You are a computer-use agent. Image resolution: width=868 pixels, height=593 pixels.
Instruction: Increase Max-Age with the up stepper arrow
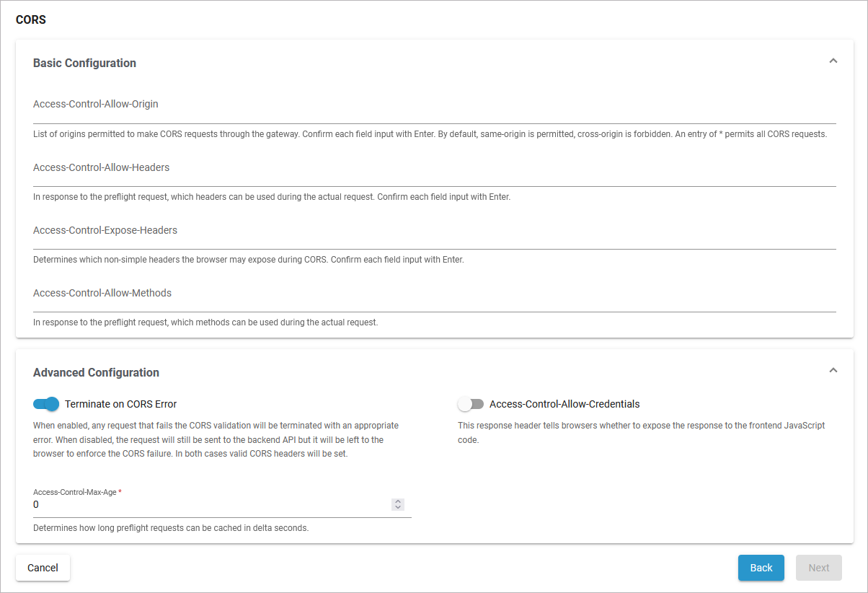398,501
